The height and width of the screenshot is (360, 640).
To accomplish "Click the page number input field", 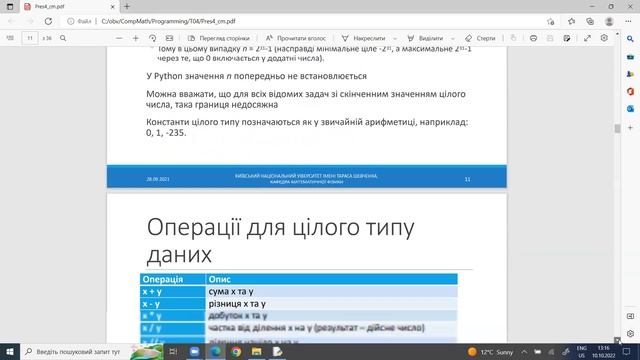I will click(30, 38).
